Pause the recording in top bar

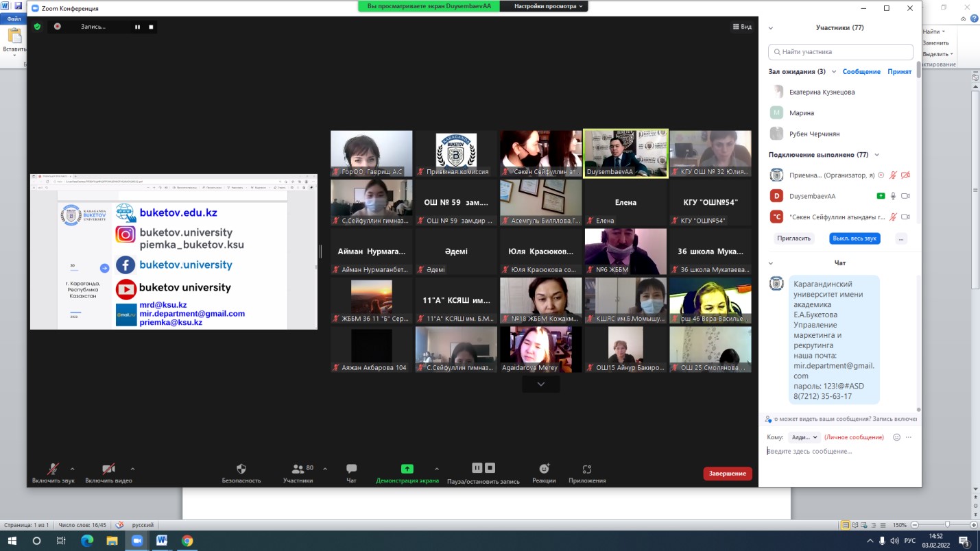[x=137, y=27]
